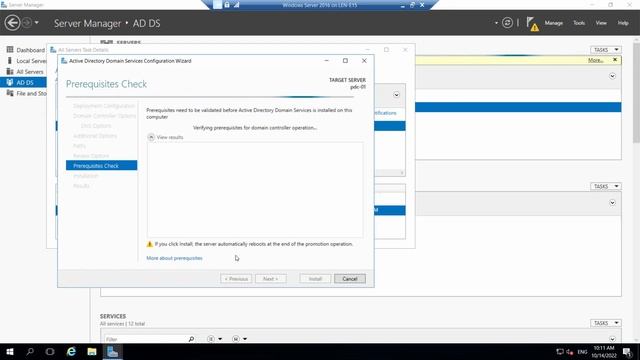Maximize the AD DS Configuration Wizard window

pos(345,61)
